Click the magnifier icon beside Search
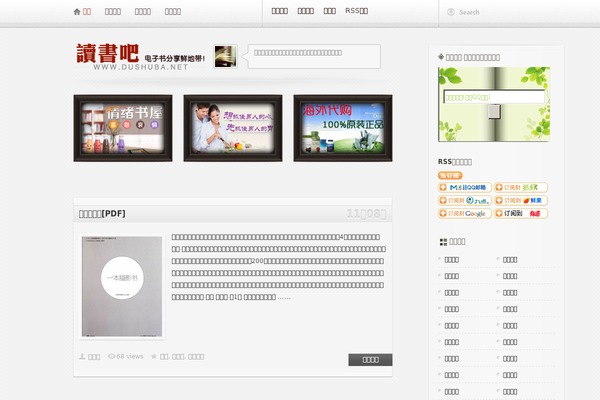600x400 pixels. tap(451, 12)
